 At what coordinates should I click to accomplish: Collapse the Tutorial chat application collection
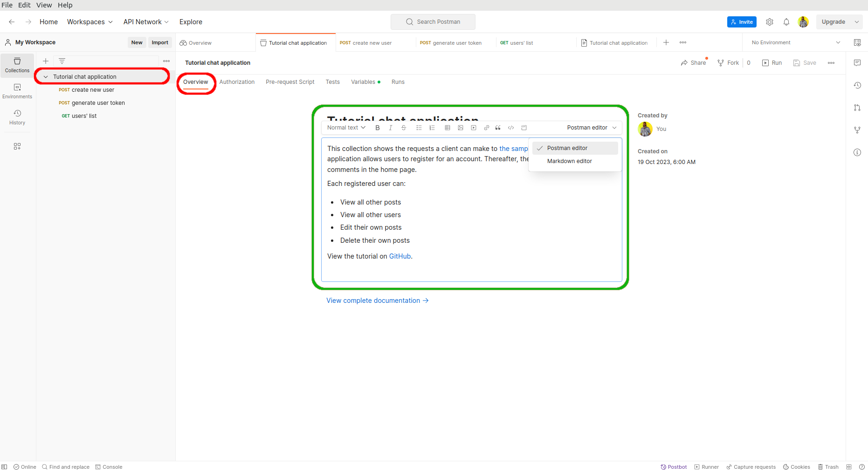[x=46, y=77]
